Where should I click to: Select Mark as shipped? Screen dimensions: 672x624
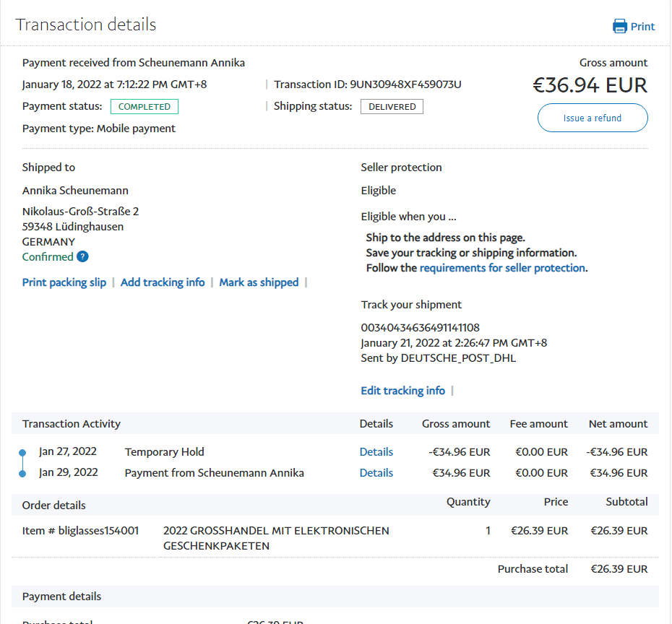point(259,282)
